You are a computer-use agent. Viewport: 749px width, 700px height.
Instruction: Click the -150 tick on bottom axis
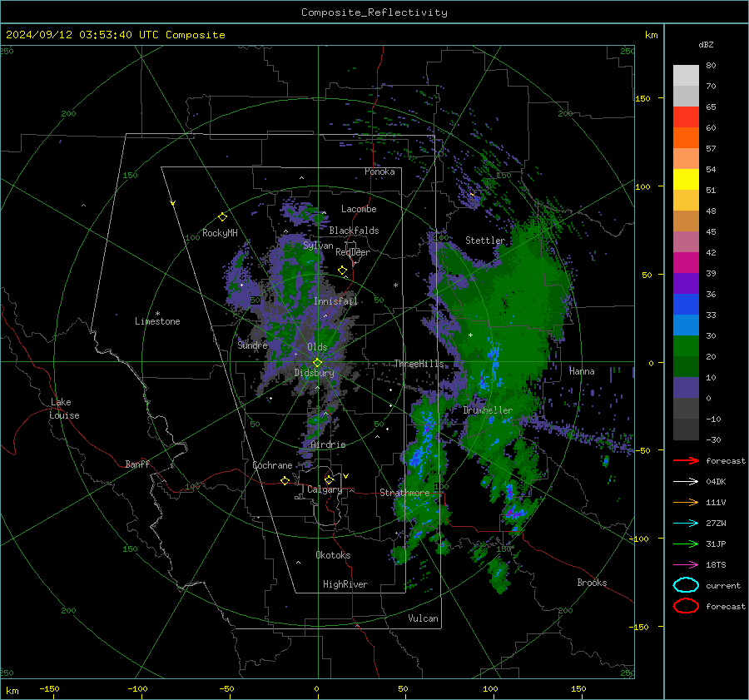pos(49,688)
